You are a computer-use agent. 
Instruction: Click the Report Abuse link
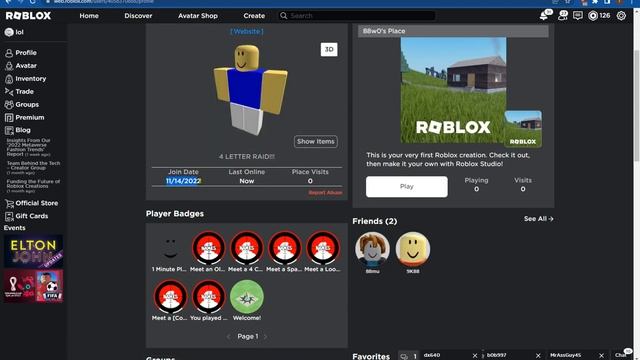325,193
